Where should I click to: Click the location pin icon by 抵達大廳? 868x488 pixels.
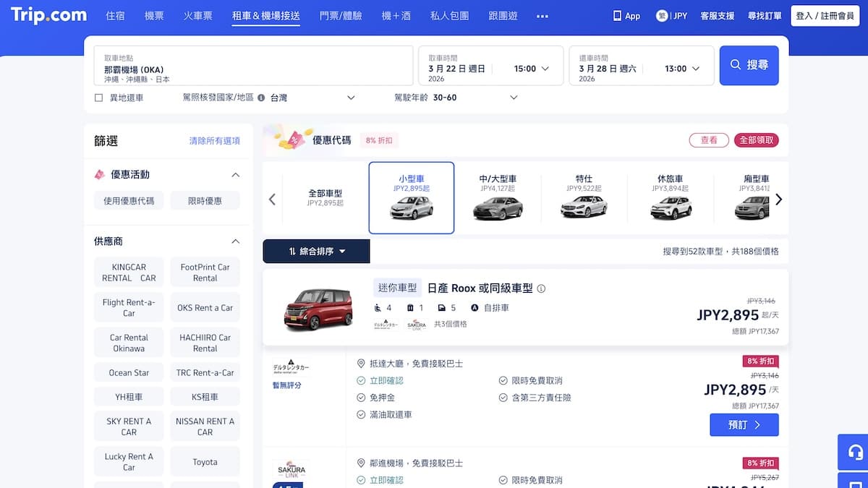click(361, 364)
